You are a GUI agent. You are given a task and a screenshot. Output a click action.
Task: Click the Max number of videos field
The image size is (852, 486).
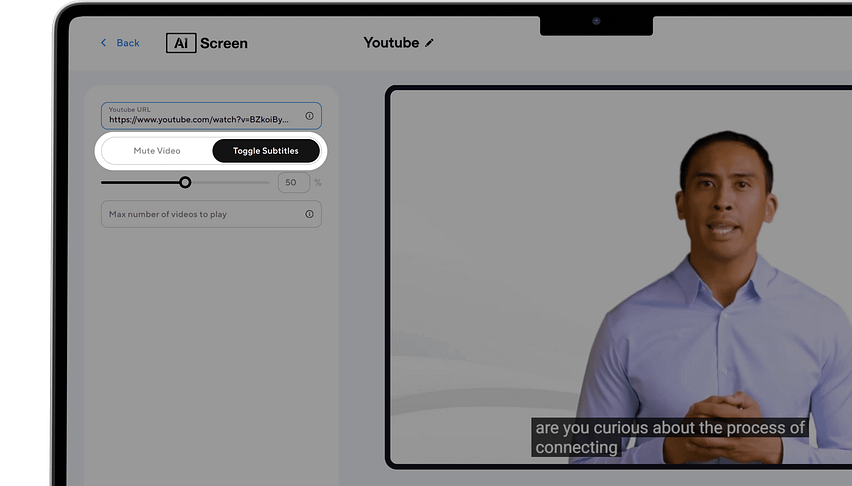coord(211,214)
